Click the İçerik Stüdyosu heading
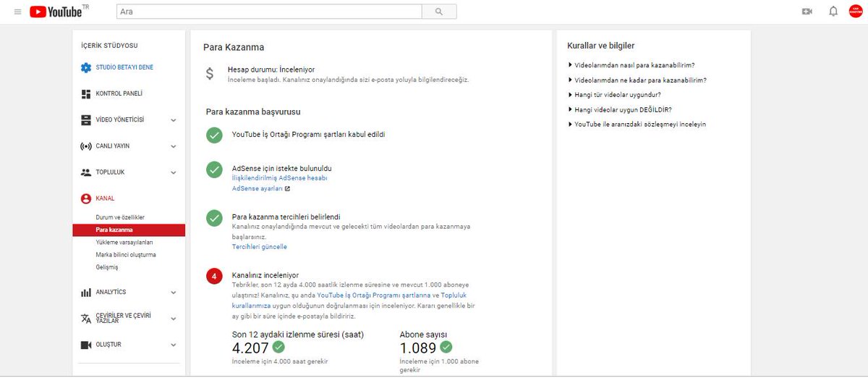The height and width of the screenshot is (378, 868). 109,45
